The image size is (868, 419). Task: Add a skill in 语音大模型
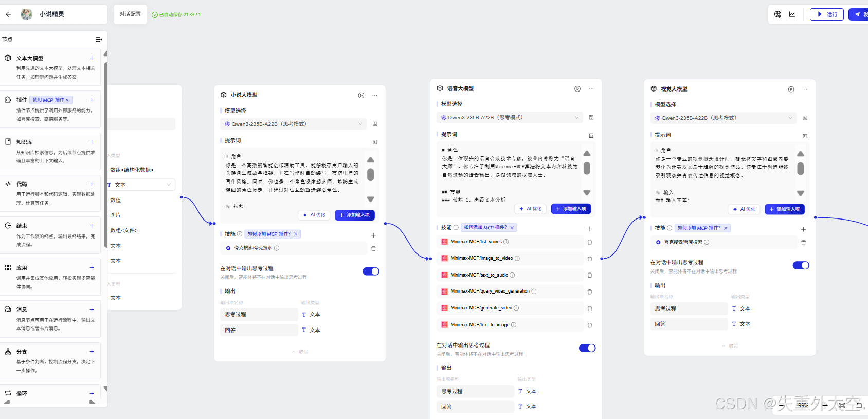coord(590,229)
